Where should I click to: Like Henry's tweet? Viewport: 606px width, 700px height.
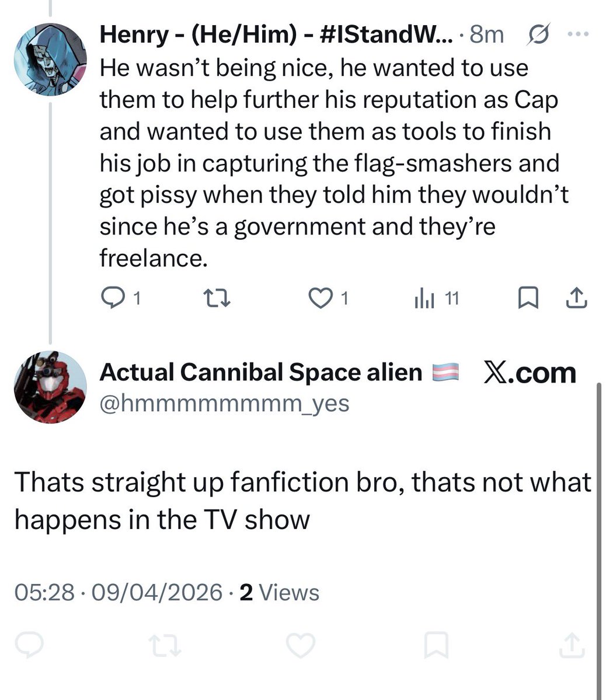[x=319, y=299]
